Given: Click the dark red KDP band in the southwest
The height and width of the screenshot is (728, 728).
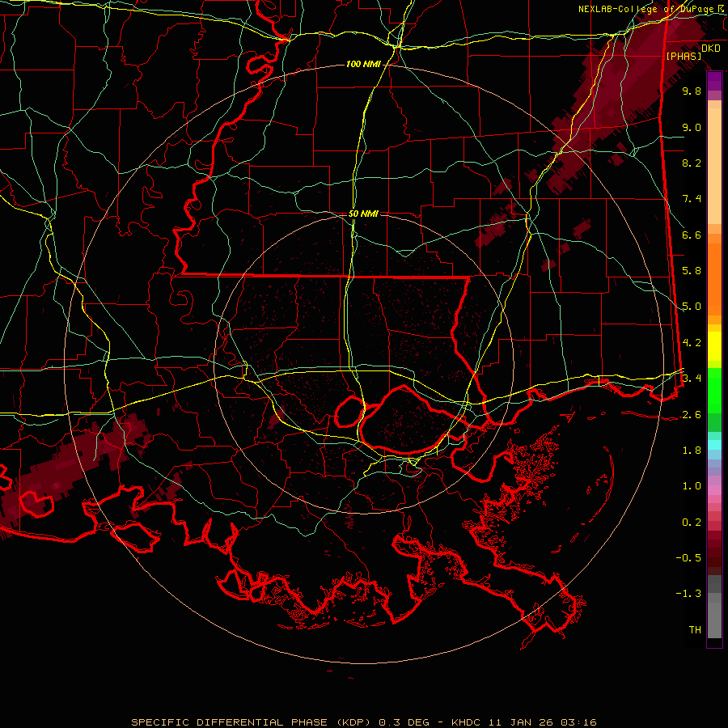Looking at the screenshot, I should (x=74, y=469).
